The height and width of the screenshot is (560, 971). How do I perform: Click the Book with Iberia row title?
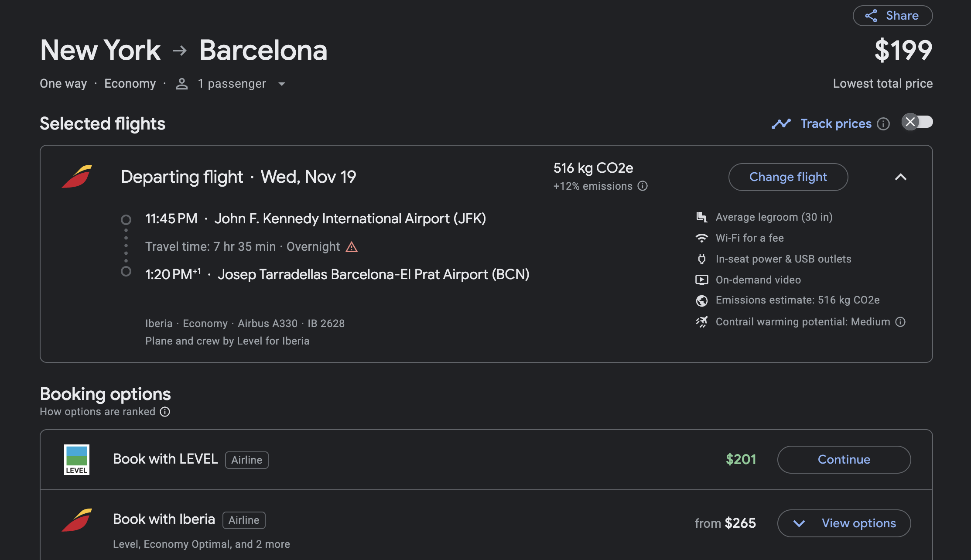click(164, 519)
